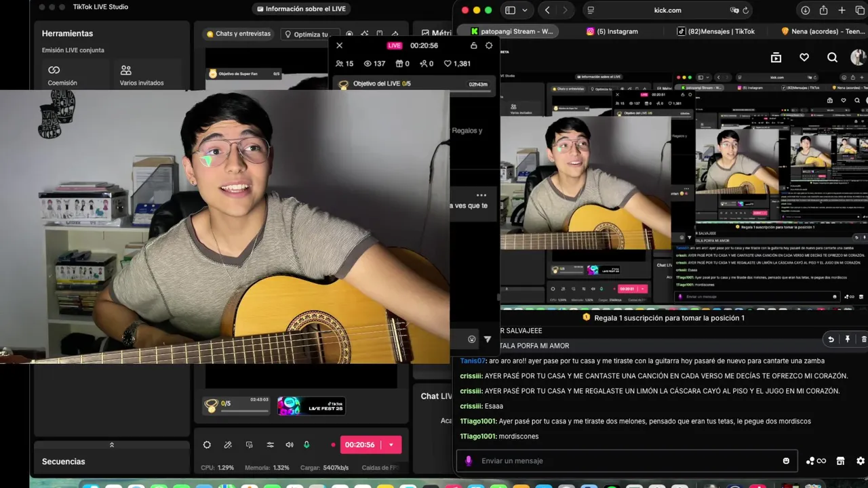Click CPU 1.29% status readout

point(218,468)
